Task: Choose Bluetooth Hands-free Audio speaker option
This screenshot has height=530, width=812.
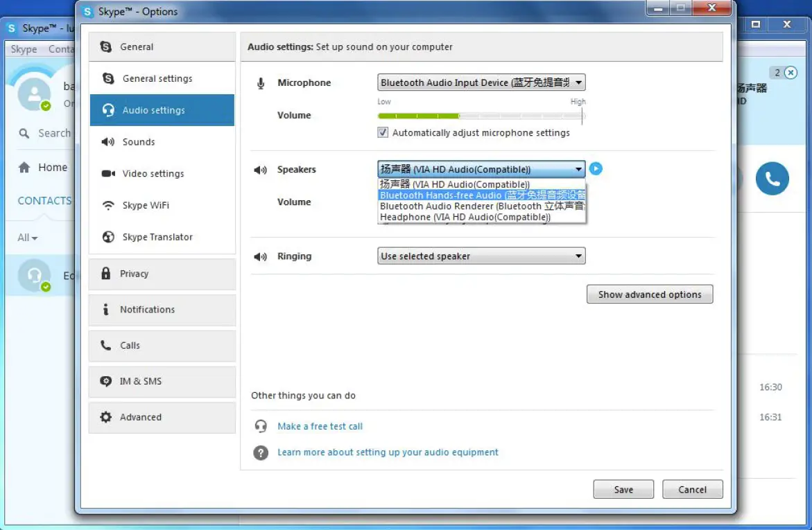Action: (482, 195)
